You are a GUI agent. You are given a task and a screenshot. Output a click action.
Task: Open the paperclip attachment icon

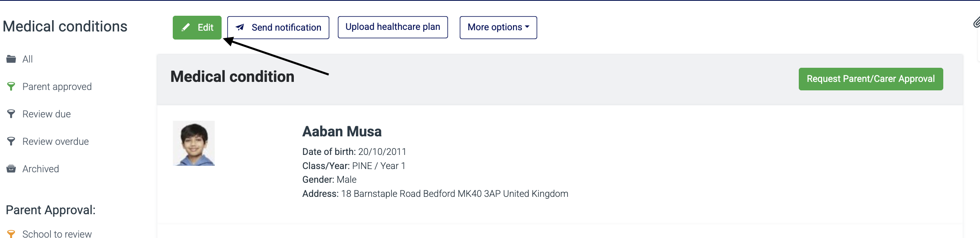coord(976,22)
